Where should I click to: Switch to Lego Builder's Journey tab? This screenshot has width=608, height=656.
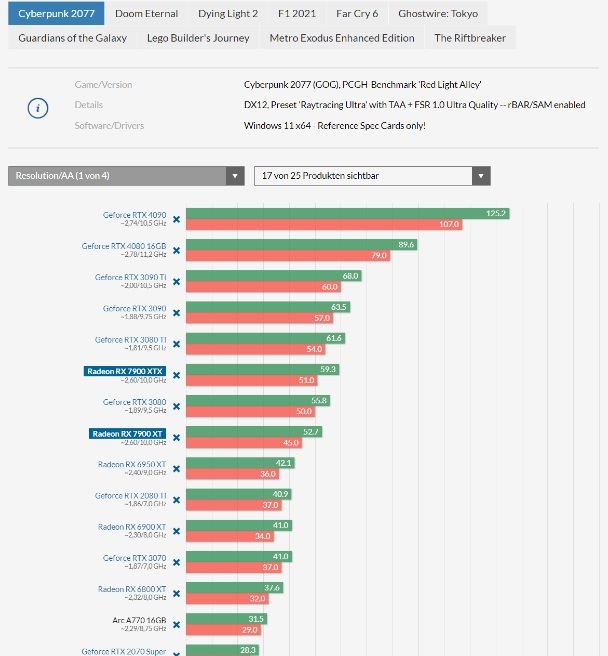coord(198,38)
